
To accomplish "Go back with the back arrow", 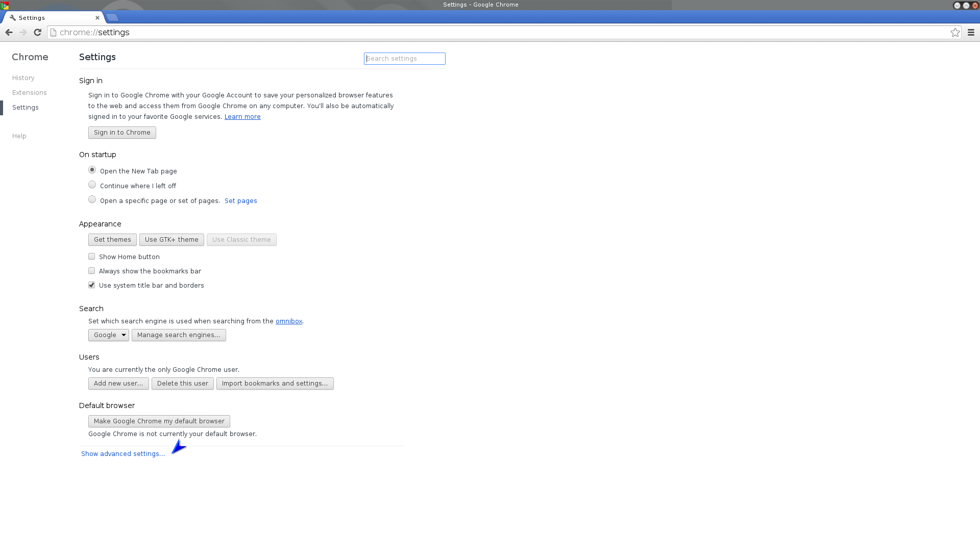I will 9,32.
